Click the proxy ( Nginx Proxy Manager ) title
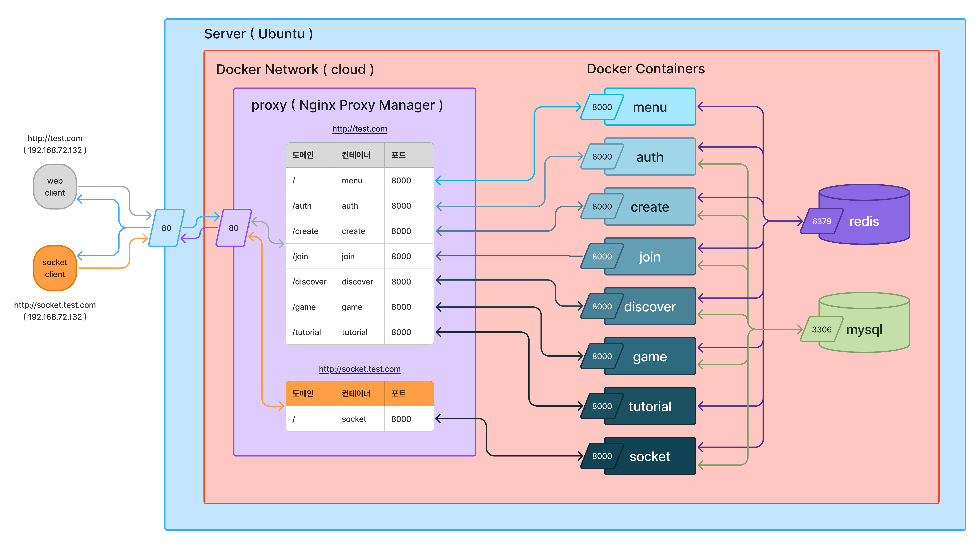The width and height of the screenshot is (980, 549). coord(347,105)
